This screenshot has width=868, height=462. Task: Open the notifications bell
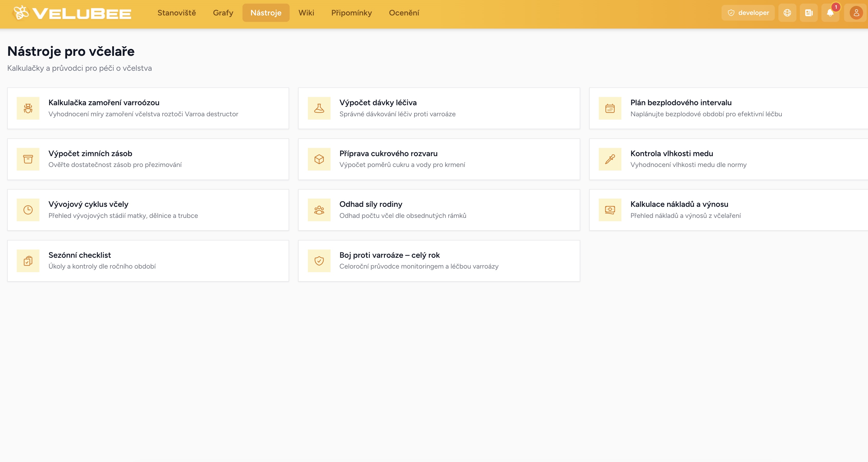click(830, 13)
